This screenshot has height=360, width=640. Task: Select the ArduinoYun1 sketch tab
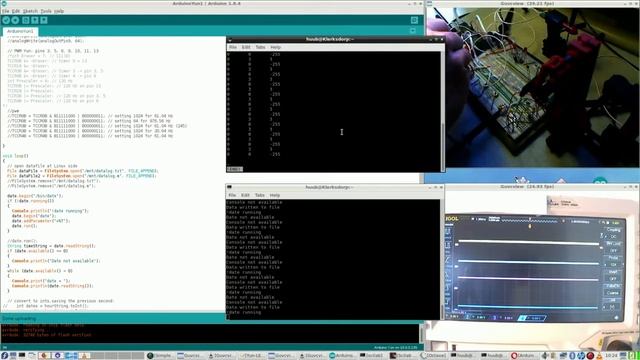pos(20,31)
